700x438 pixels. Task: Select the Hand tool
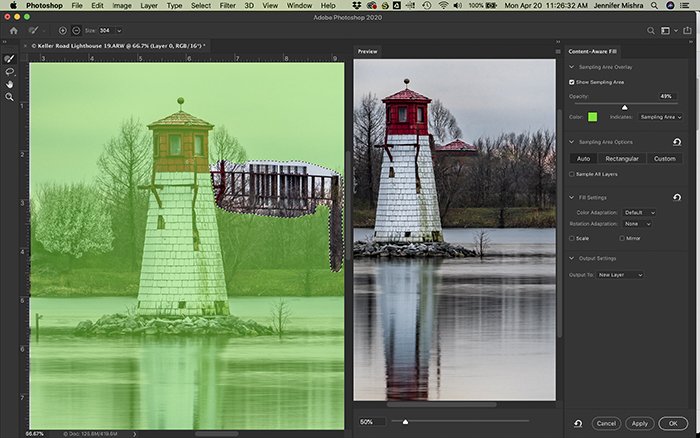[x=9, y=84]
